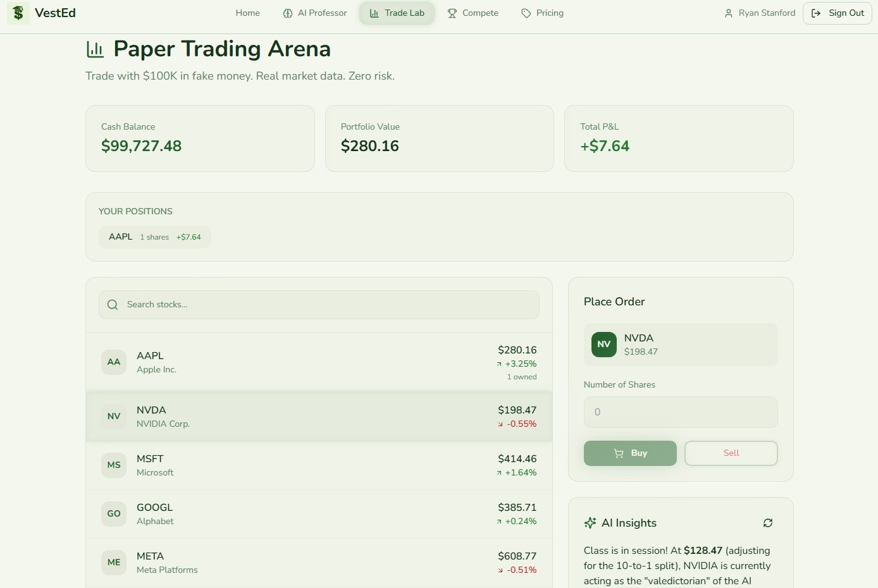Select the GOOGL Alphabet stock row

tap(319, 514)
